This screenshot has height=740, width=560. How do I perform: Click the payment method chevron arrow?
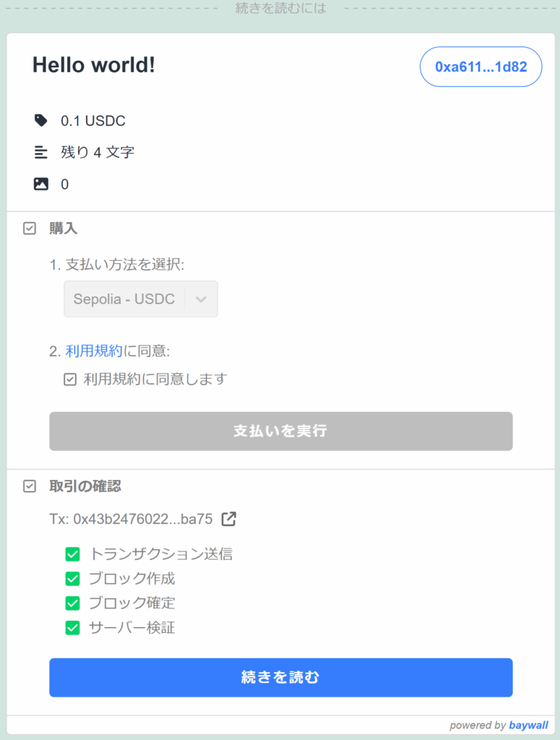pos(202,299)
